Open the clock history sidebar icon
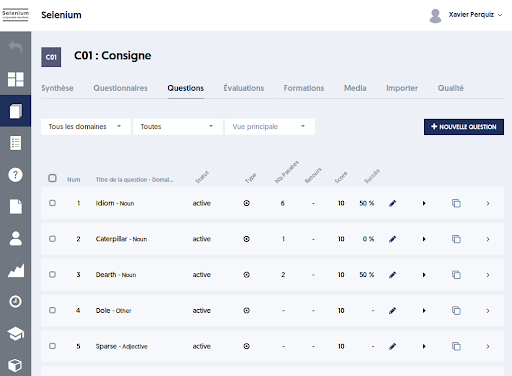The image size is (512, 376). [x=15, y=302]
